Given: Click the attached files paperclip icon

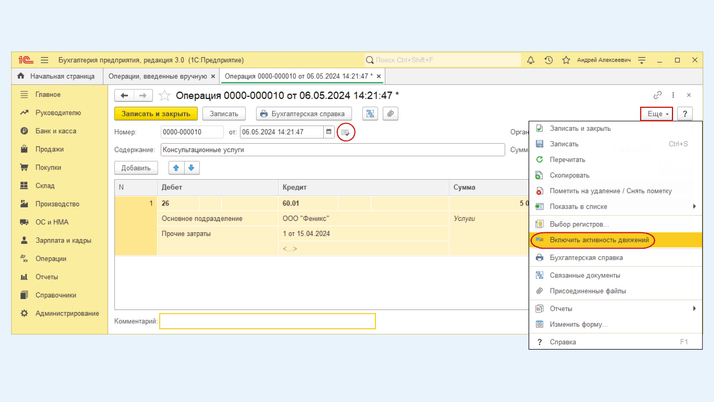Looking at the screenshot, I should (390, 114).
